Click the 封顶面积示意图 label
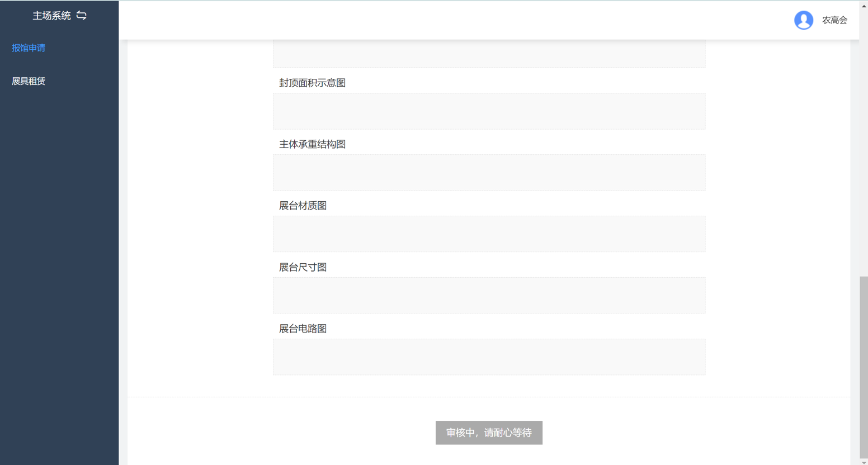Viewport: 868px width, 465px height. [x=312, y=83]
